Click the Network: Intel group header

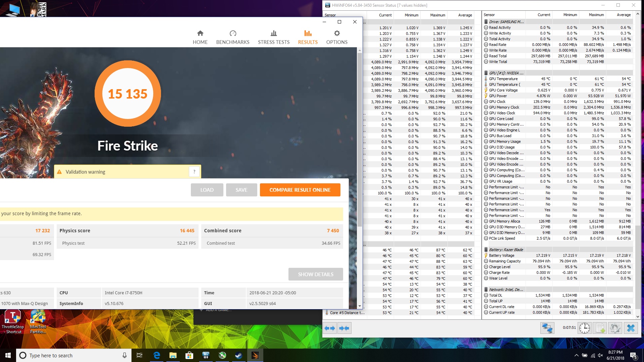(558, 290)
